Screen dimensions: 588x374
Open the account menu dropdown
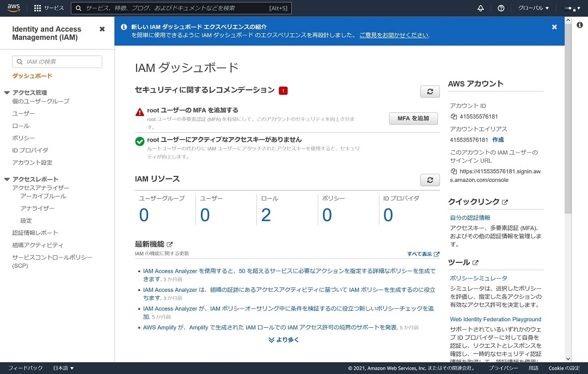tap(572, 8)
